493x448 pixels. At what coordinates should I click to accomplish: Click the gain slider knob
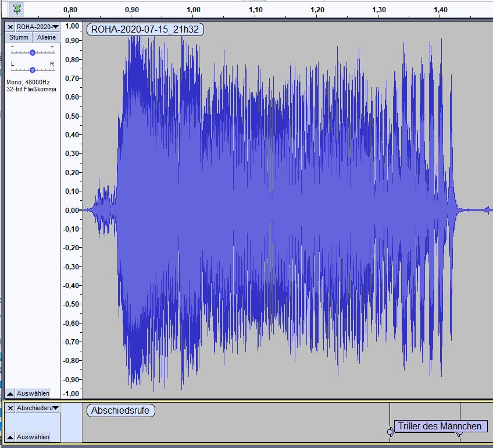tap(33, 52)
